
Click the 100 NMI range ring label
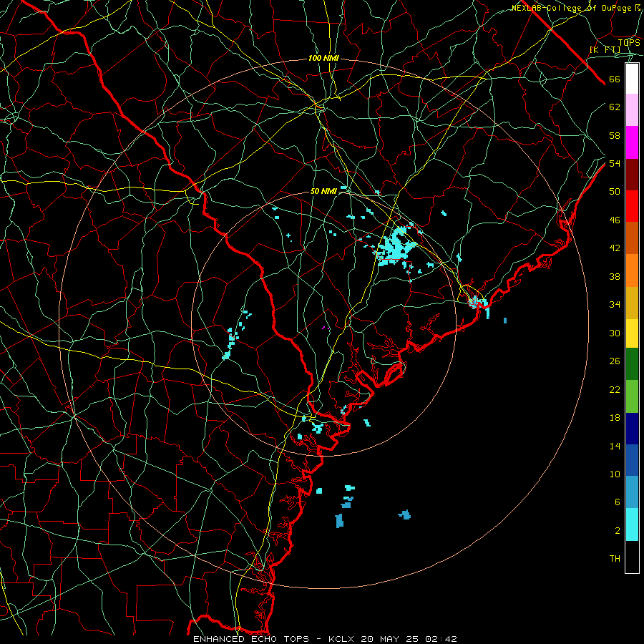(323, 59)
